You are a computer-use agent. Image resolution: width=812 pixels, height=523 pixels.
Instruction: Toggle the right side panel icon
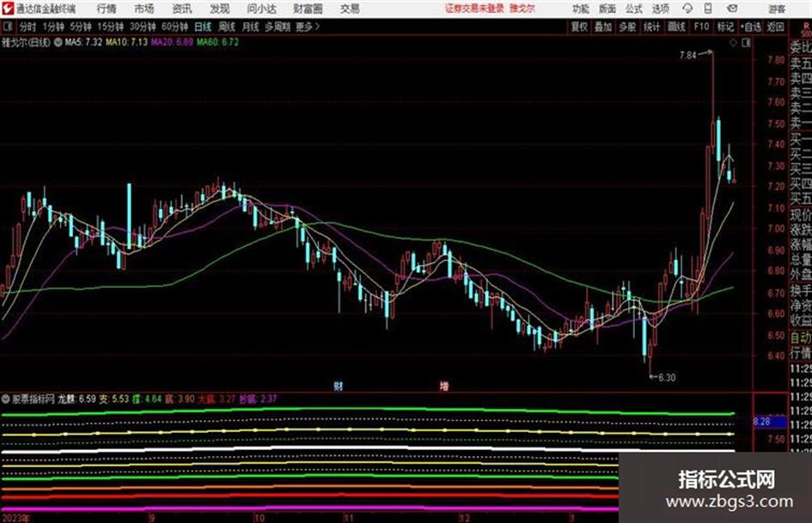746,43
